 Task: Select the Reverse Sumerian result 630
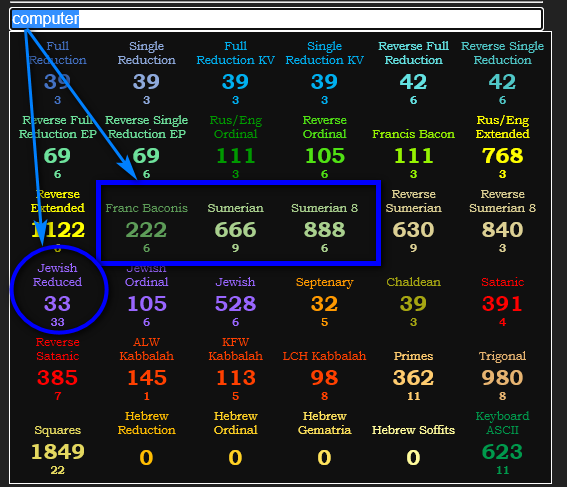point(413,230)
